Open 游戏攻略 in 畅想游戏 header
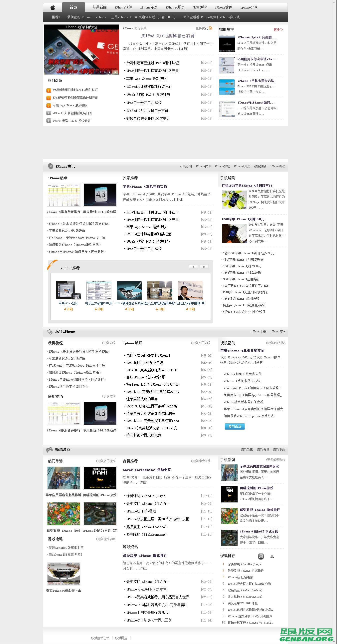Image resolution: width=337 pixels, height=644 pixels. 247,449
